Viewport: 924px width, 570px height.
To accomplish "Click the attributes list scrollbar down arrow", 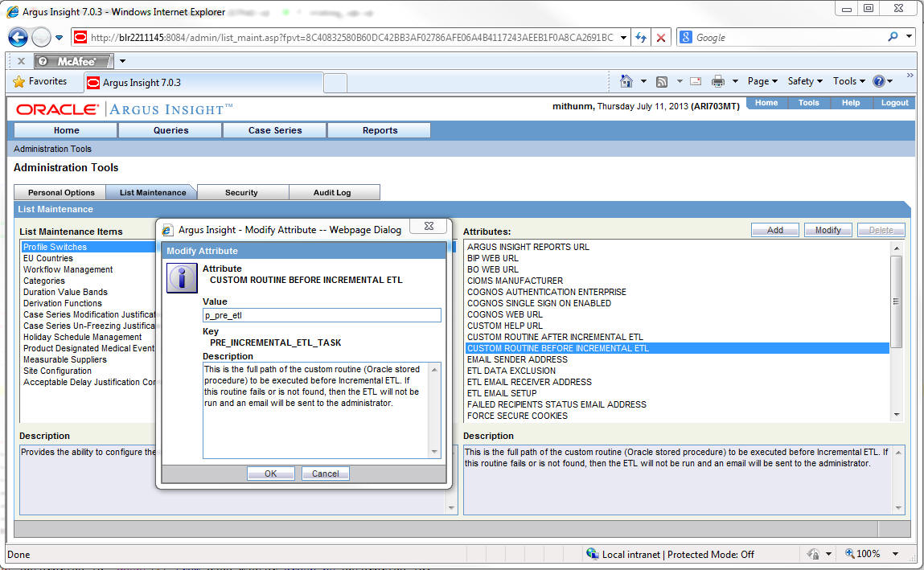I will 897,415.
